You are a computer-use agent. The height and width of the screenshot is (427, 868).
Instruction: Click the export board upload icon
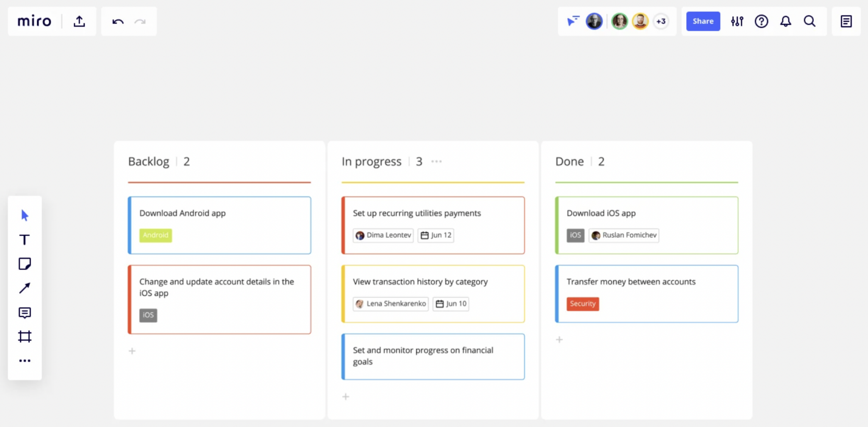79,21
